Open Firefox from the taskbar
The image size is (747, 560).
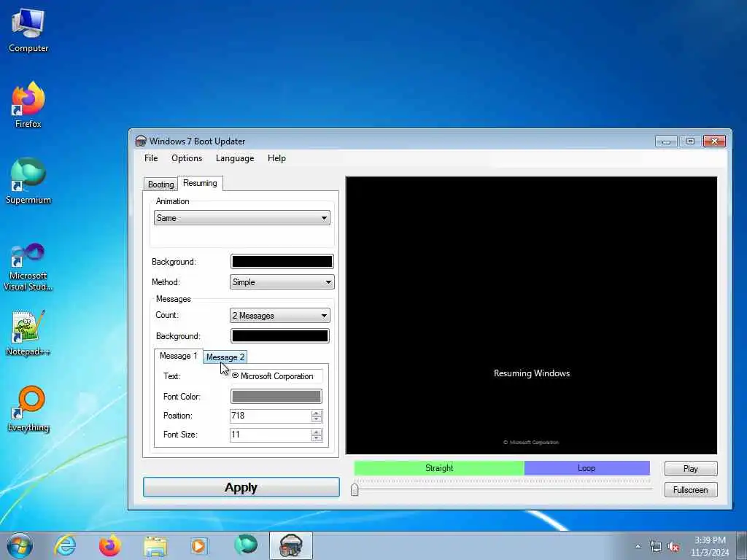point(110,545)
